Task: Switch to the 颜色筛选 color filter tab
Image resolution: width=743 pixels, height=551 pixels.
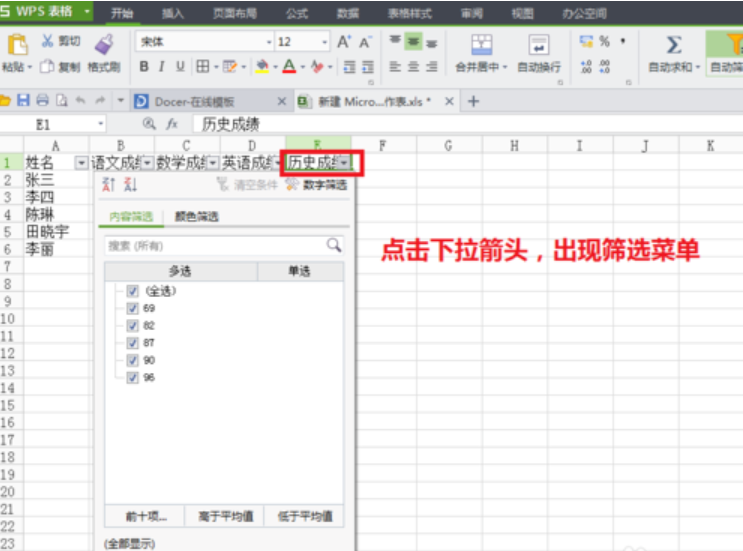Action: pos(196,217)
